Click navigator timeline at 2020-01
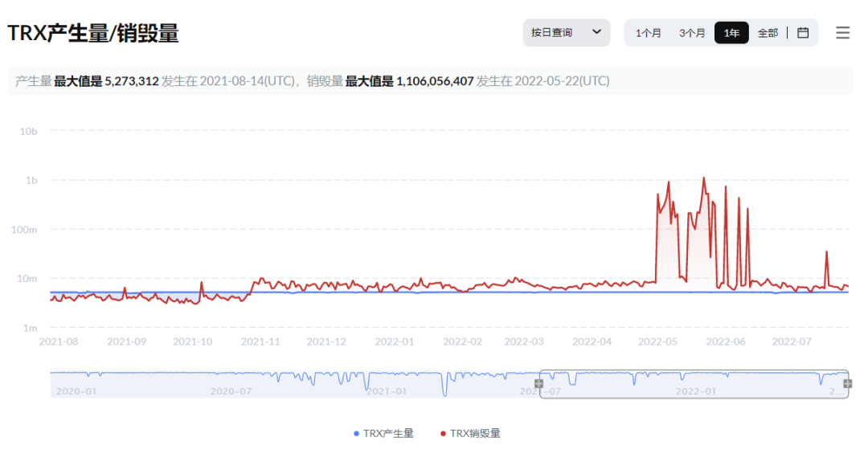This screenshot has width=868, height=462. click(76, 390)
